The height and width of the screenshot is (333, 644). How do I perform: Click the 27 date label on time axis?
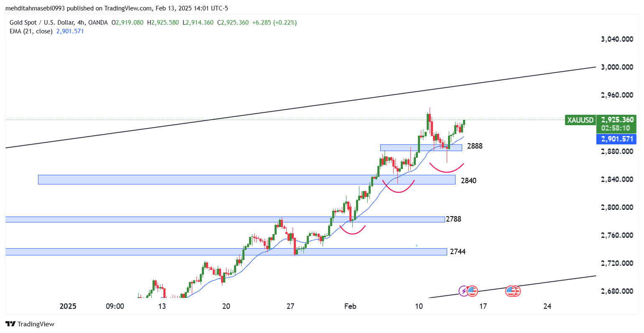tap(290, 306)
